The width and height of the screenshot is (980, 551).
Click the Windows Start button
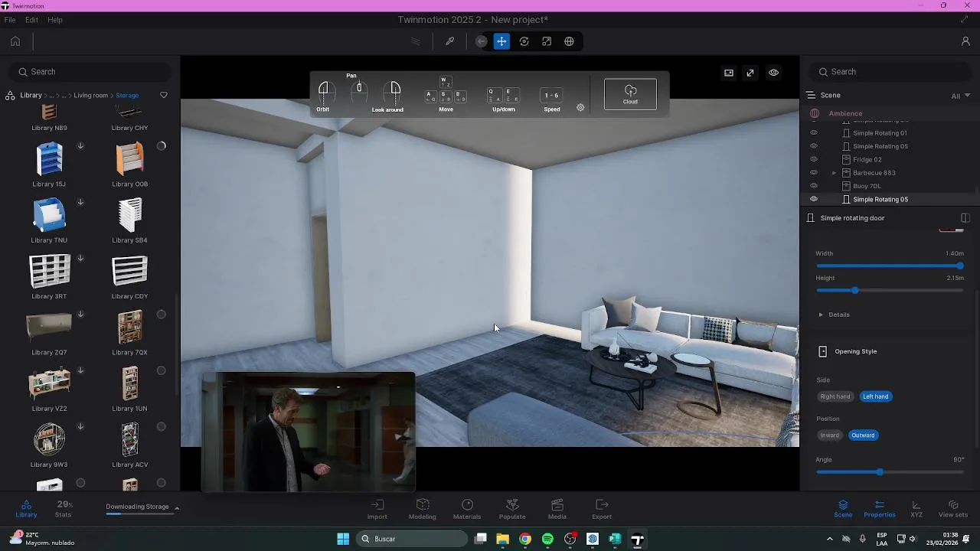tap(343, 539)
